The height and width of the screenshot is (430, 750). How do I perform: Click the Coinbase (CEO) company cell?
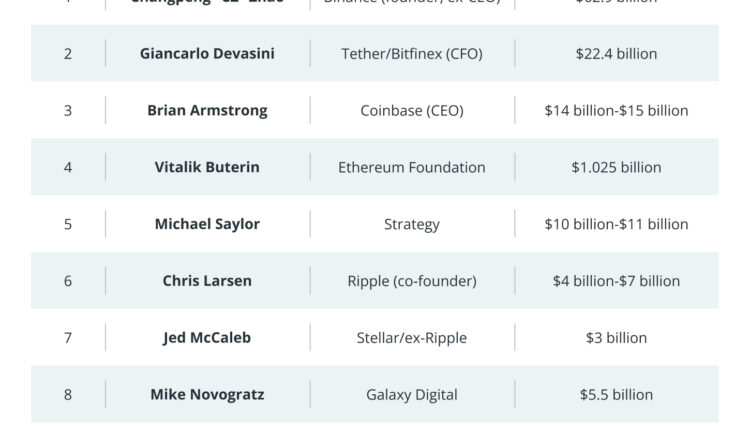[x=412, y=111]
